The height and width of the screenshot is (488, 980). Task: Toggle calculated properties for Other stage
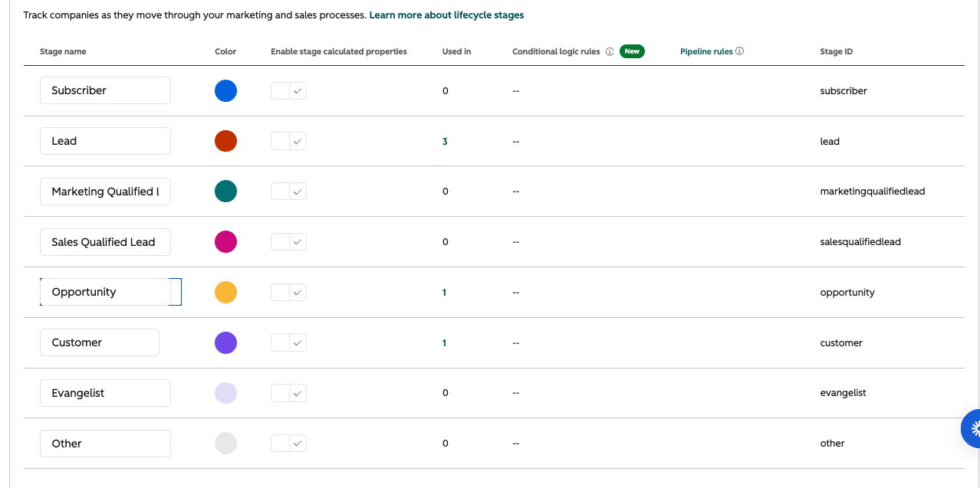(x=288, y=444)
